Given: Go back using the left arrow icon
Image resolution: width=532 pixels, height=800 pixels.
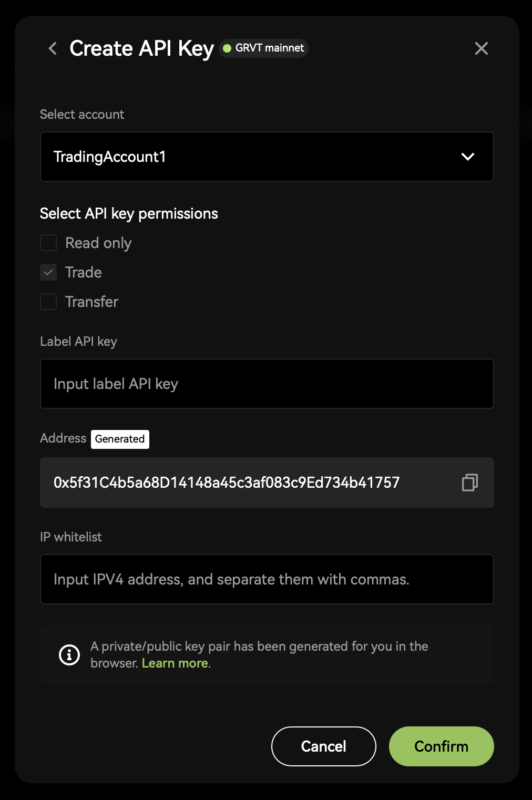Looking at the screenshot, I should click(x=53, y=48).
